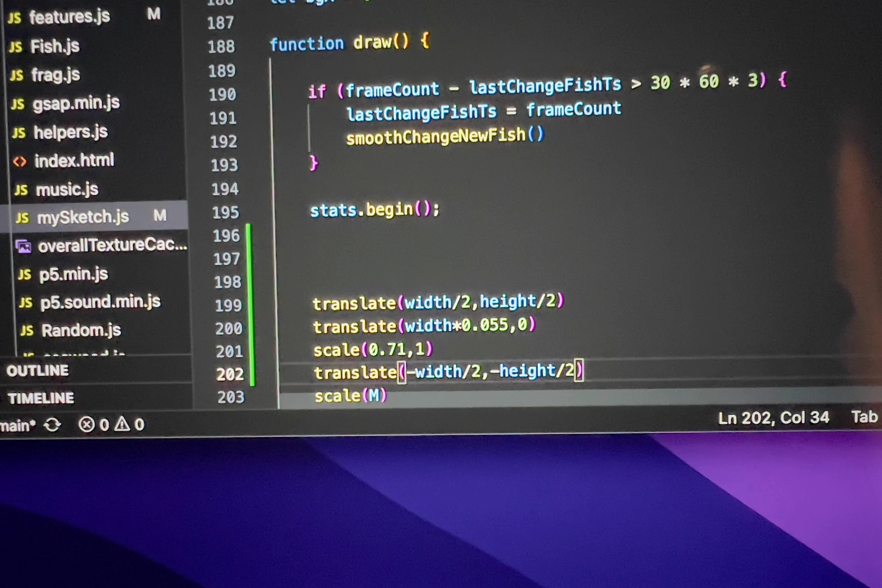Click the JS icon beside music.js
Viewport: 882px width, 588px height.
point(21,190)
